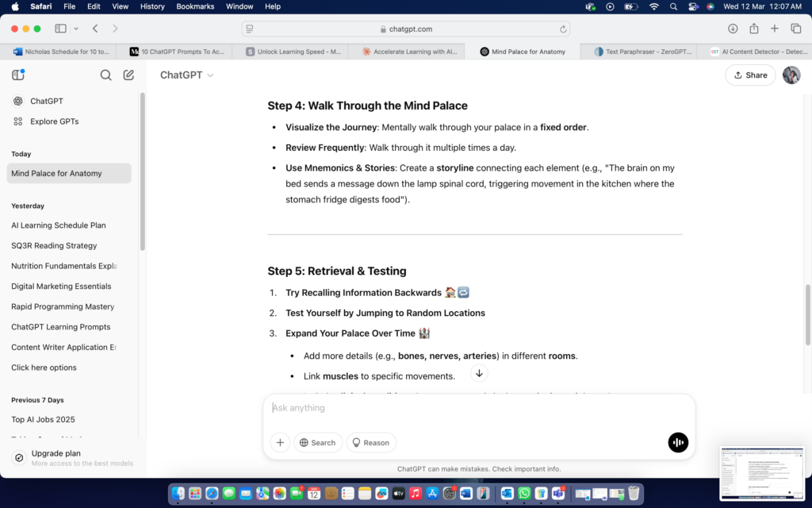Open the ChatGPT model selector dropdown
The width and height of the screenshot is (812, 508).
(x=187, y=75)
